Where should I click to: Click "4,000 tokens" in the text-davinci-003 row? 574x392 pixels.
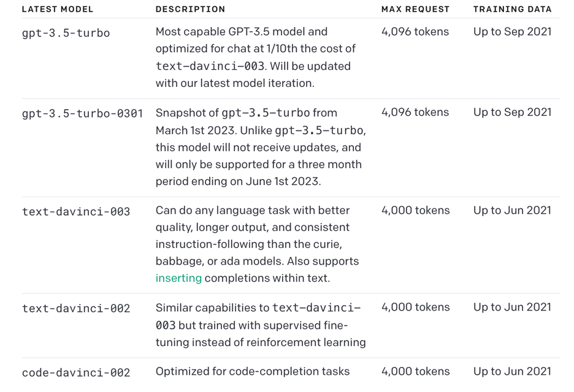coord(415,210)
